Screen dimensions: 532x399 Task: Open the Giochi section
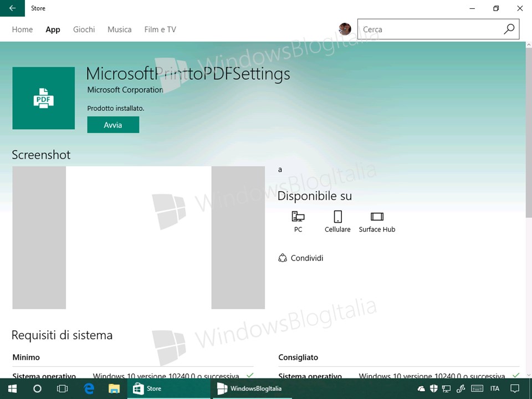[x=84, y=29]
